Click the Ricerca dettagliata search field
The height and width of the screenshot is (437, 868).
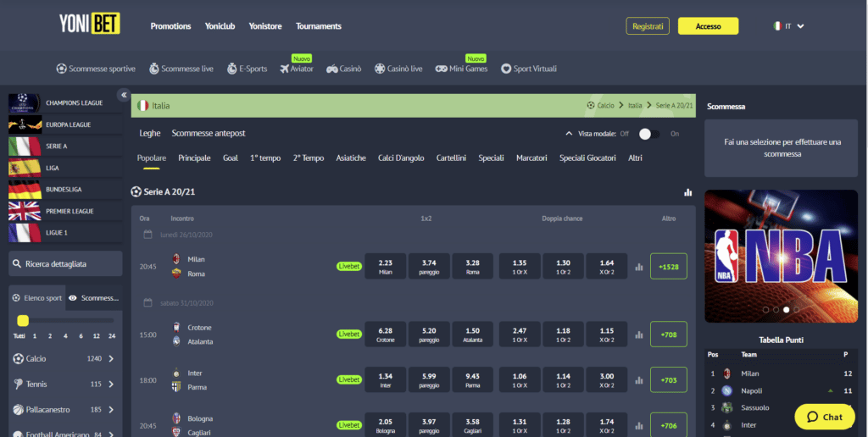65,264
